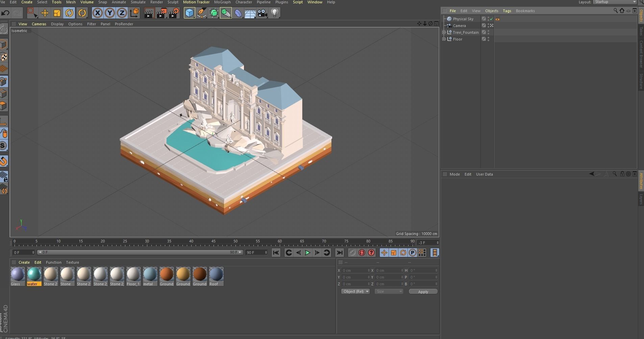Toggle Physical Sky layer flag box

[484, 19]
